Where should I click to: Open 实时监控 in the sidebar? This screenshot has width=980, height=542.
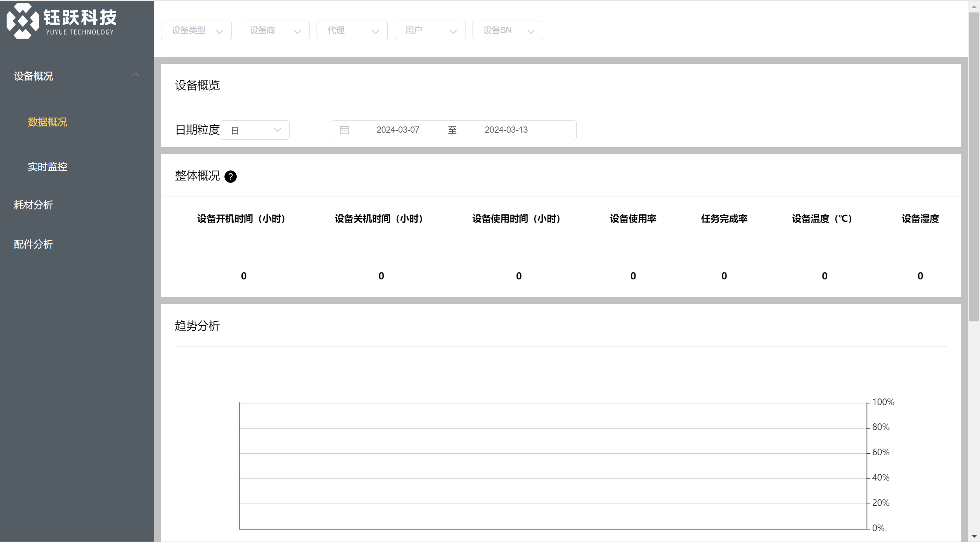point(47,167)
